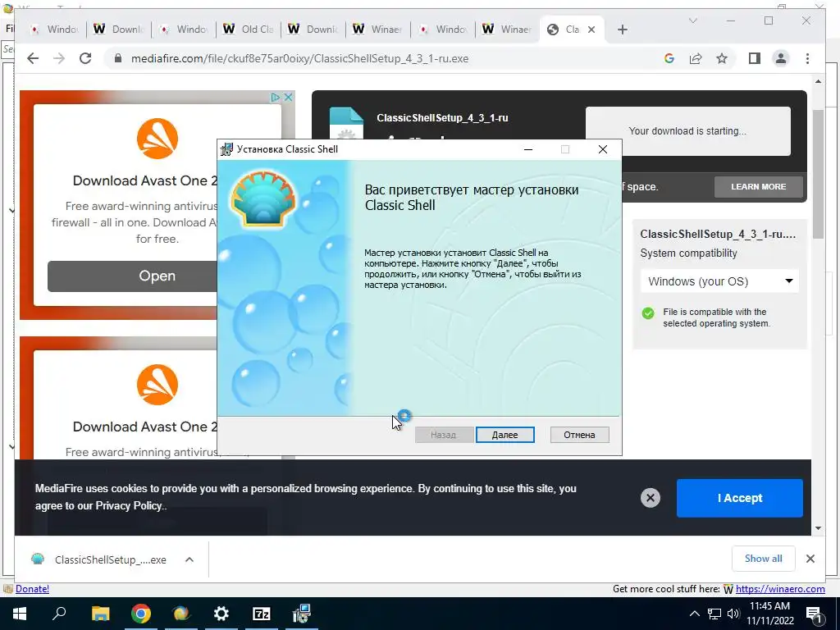Screen dimensions: 840x630
Task: Open a new tab with plus button
Action: [622, 30]
